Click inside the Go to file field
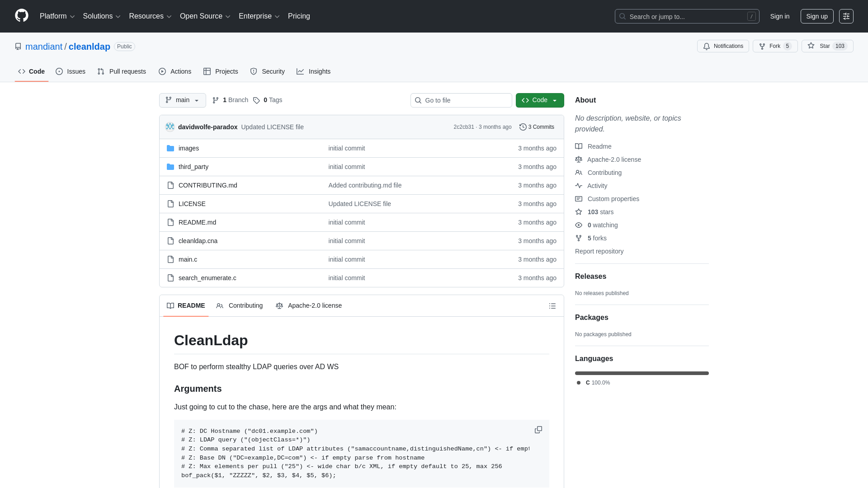Screen dimensions: 868x488 pyautogui.click(x=461, y=100)
